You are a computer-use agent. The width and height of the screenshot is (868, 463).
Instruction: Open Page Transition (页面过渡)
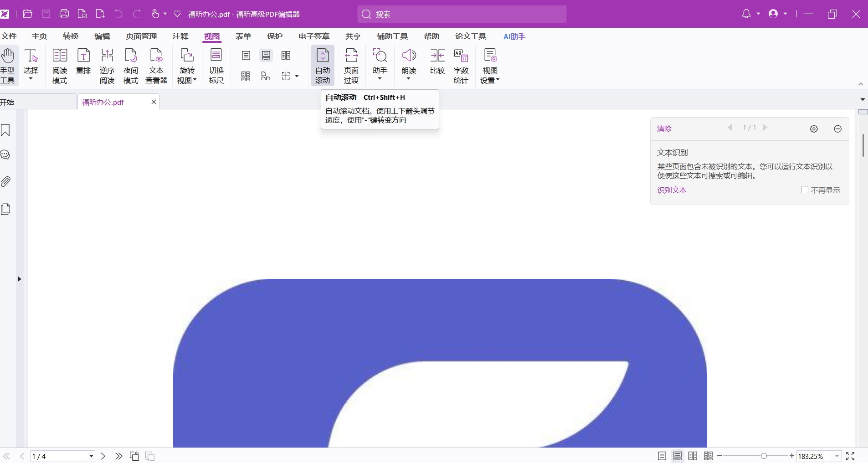[x=351, y=66]
